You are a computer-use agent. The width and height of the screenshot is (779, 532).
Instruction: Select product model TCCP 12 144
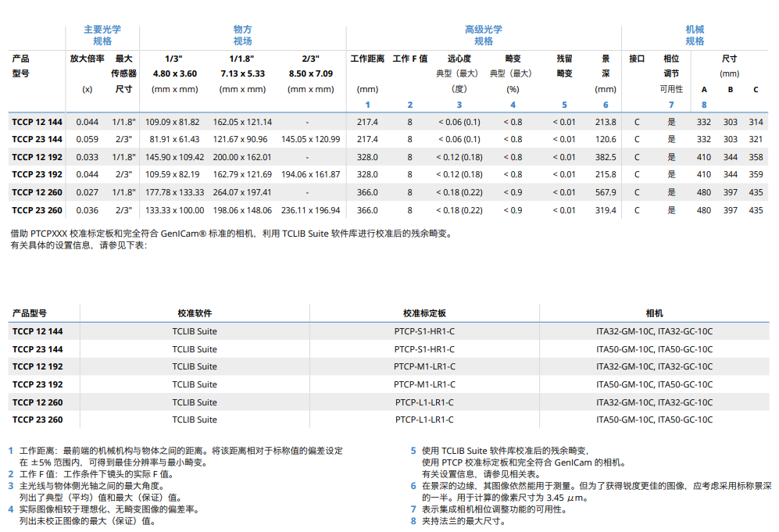(x=36, y=121)
